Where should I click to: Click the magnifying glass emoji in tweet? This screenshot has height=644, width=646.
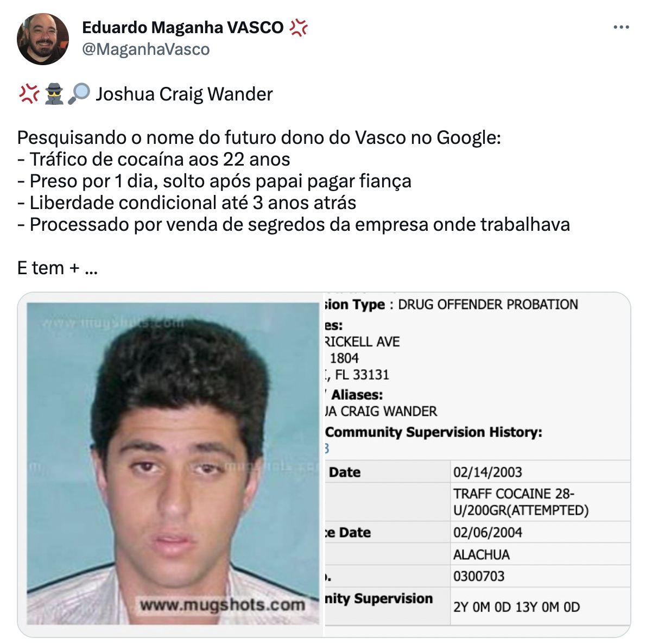pyautogui.click(x=79, y=94)
